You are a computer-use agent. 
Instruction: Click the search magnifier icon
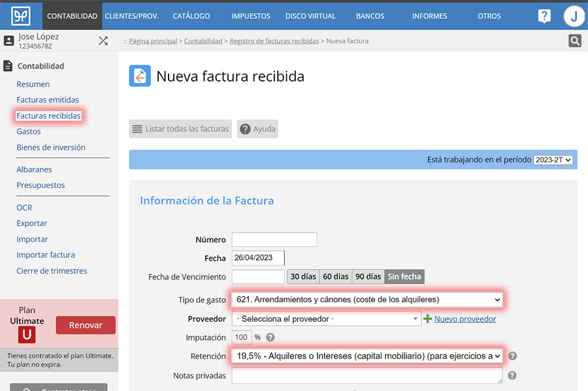coord(574,41)
